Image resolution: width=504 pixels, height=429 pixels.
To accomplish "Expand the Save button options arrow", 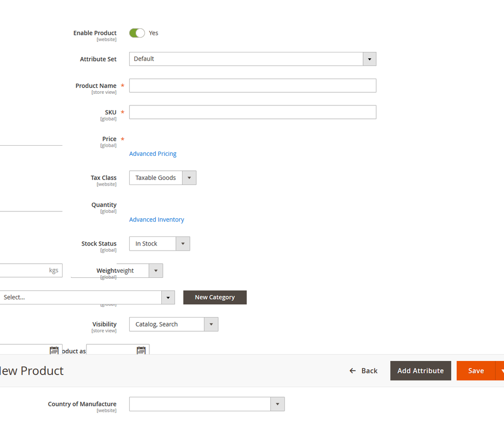I will point(500,371).
